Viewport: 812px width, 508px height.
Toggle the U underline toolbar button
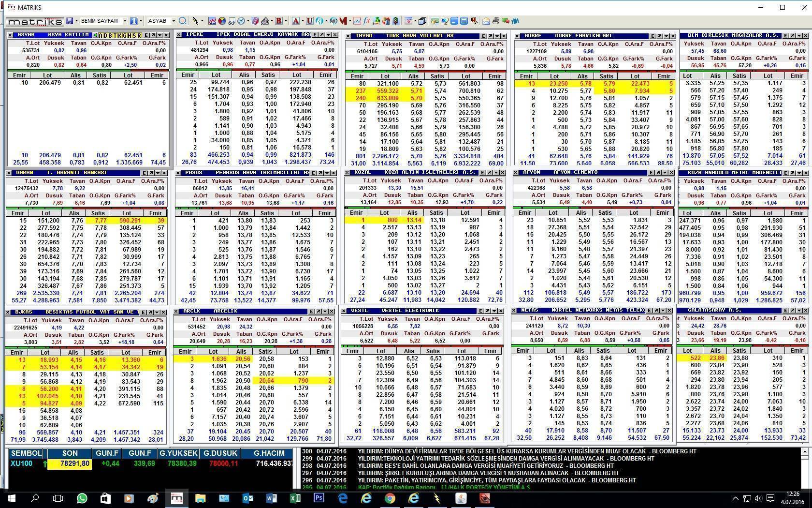[309, 21]
